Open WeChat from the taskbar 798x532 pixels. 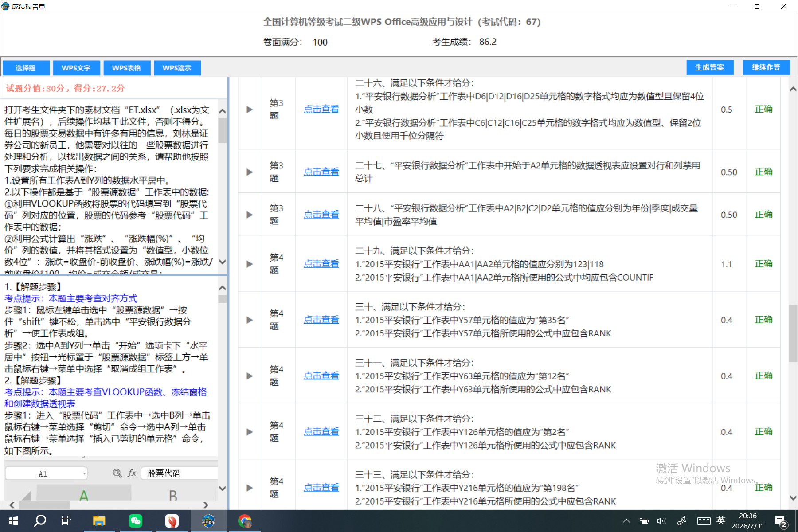point(135,521)
